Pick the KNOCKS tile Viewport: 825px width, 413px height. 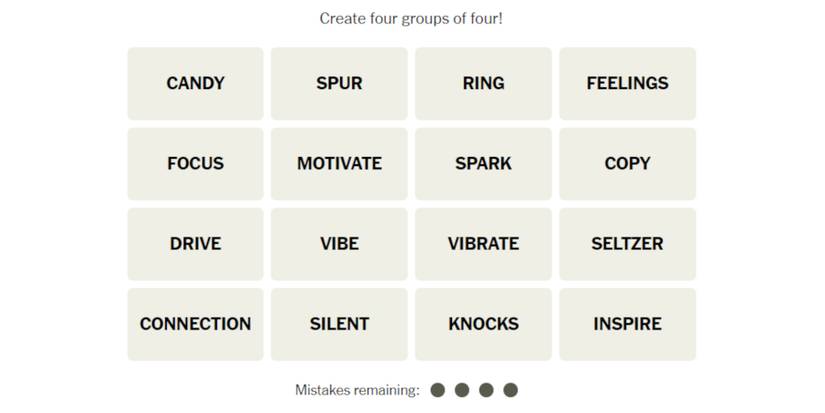[483, 324]
